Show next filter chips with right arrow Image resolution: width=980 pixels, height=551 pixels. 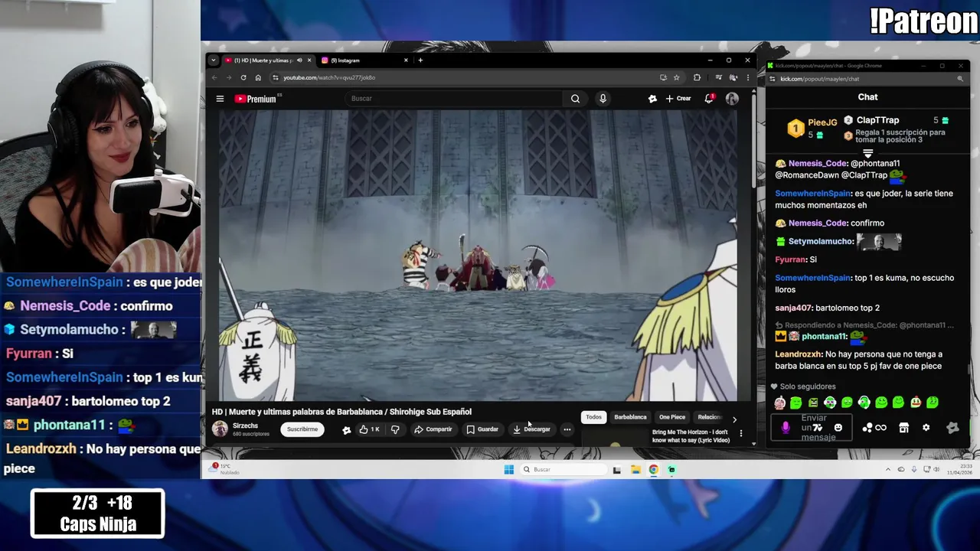(x=734, y=419)
